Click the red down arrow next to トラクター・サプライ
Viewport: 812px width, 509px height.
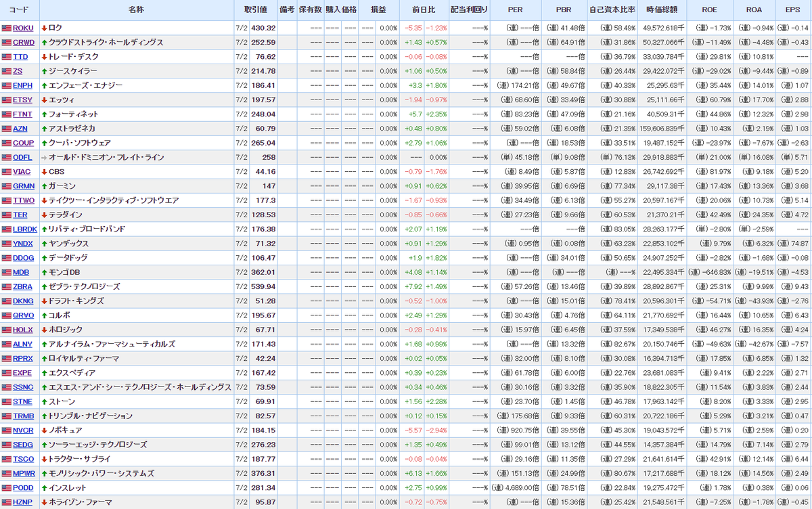pyautogui.click(x=44, y=459)
